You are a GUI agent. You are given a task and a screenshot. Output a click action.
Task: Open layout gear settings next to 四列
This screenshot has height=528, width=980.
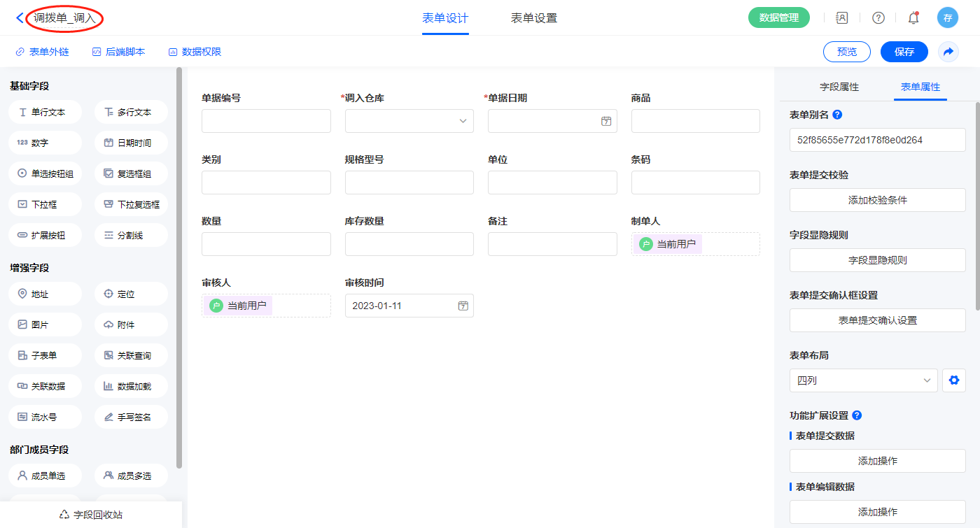click(x=953, y=380)
